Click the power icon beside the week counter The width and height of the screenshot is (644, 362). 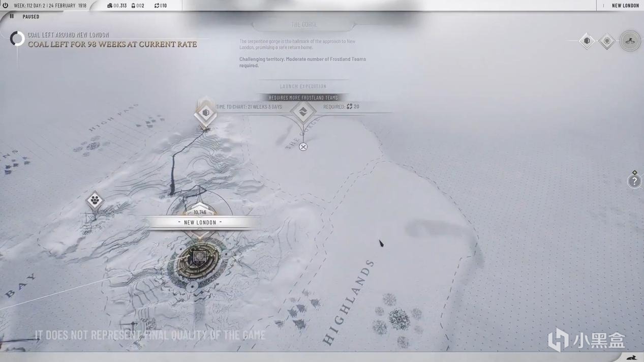[x=6, y=6]
